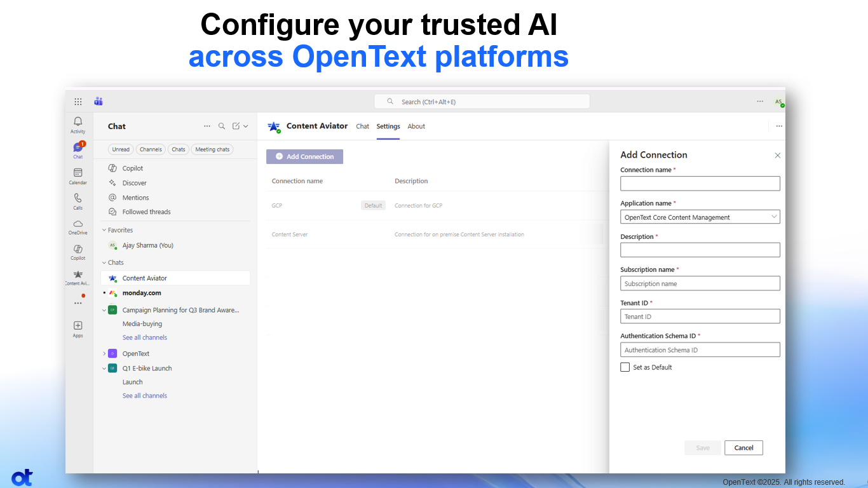Collapse the Chats section
Screen dimensions: 868x488
104,262
